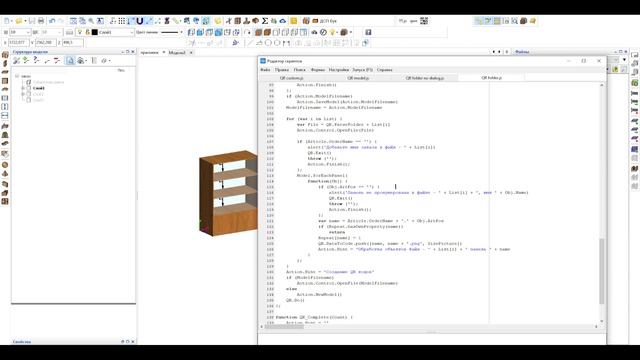Open the dropdown arrow beside the brown material icon
Screen dimensions: 640x360
coord(351,32)
